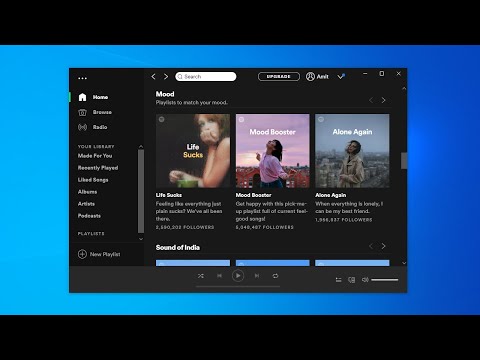This screenshot has width=480, height=360.
Task: Toggle repeat mode
Action: click(x=275, y=276)
